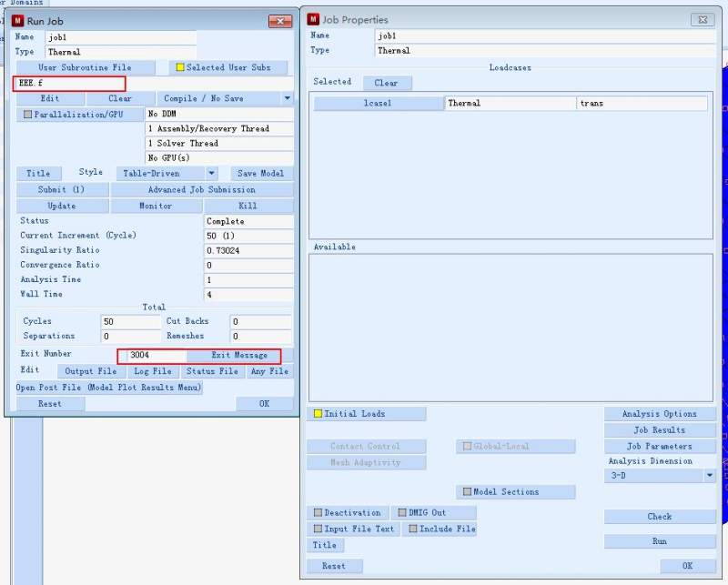
Task: Open the Title button in Run Job
Action: tap(39, 174)
